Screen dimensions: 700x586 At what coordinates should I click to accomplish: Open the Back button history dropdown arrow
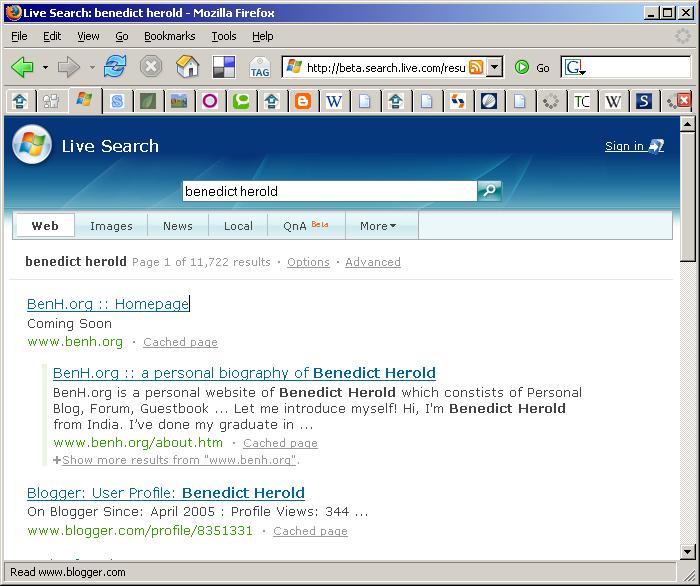tap(45, 68)
